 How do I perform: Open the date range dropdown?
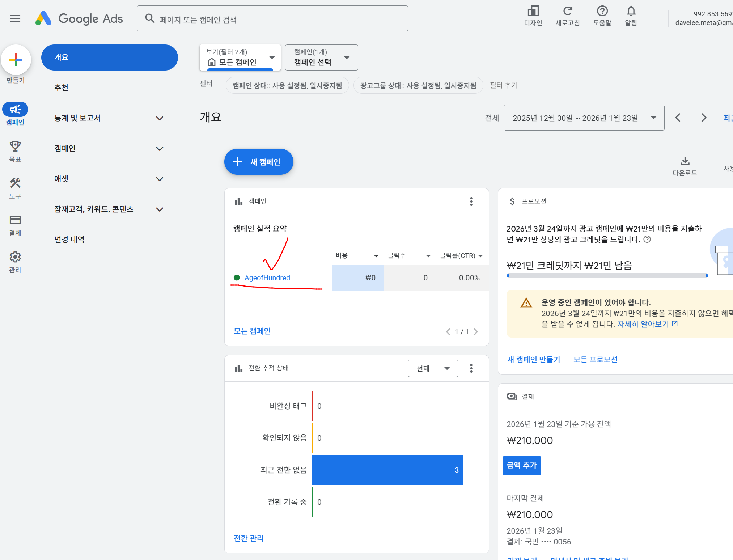pos(584,118)
